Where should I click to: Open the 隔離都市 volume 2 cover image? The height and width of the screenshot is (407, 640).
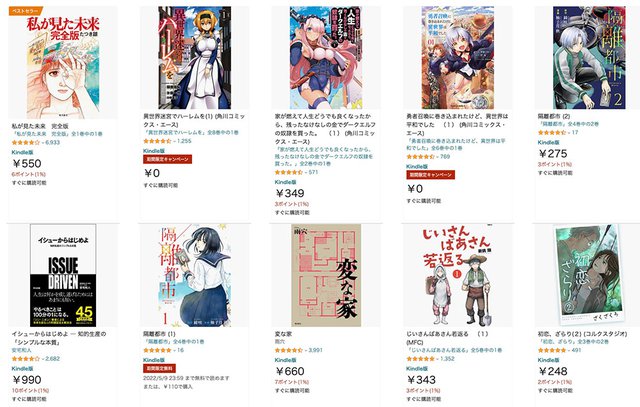589,58
